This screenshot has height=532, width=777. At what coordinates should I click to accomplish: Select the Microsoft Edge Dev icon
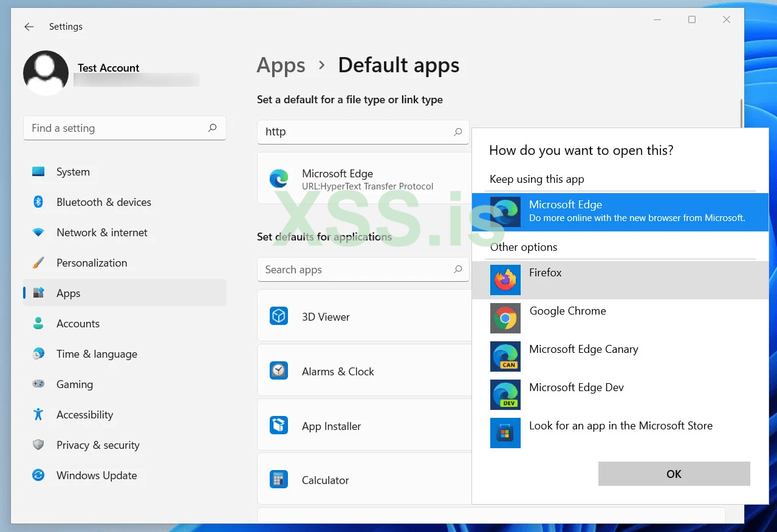point(505,395)
